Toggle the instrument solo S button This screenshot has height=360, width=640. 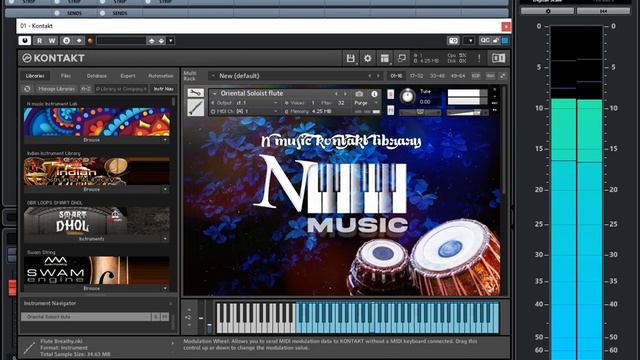coord(391,94)
